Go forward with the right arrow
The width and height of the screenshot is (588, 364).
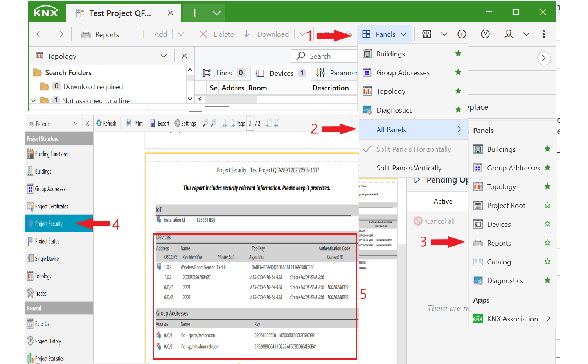tap(59, 34)
